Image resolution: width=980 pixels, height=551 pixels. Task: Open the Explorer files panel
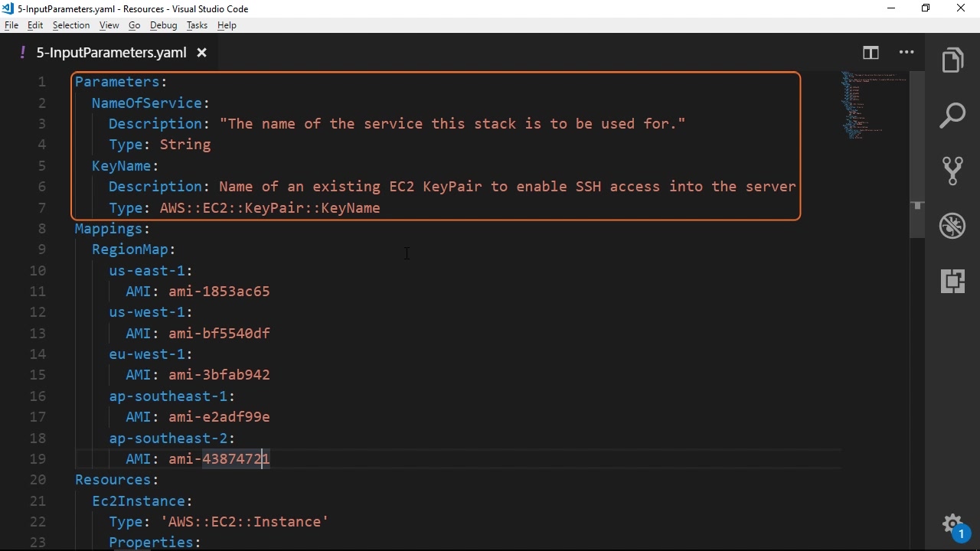tap(952, 60)
